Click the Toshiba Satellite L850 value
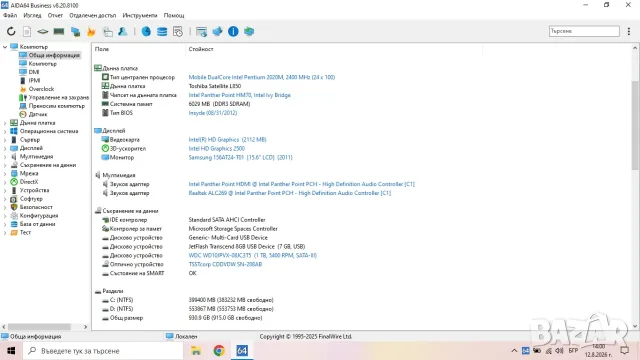Viewport: 640px width, 360px height. pyautogui.click(x=215, y=86)
